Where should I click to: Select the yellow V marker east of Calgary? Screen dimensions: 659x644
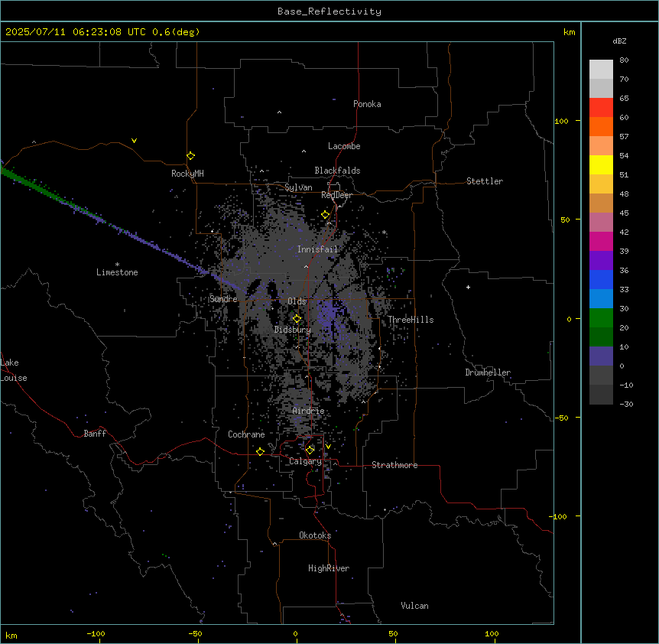[x=328, y=447]
